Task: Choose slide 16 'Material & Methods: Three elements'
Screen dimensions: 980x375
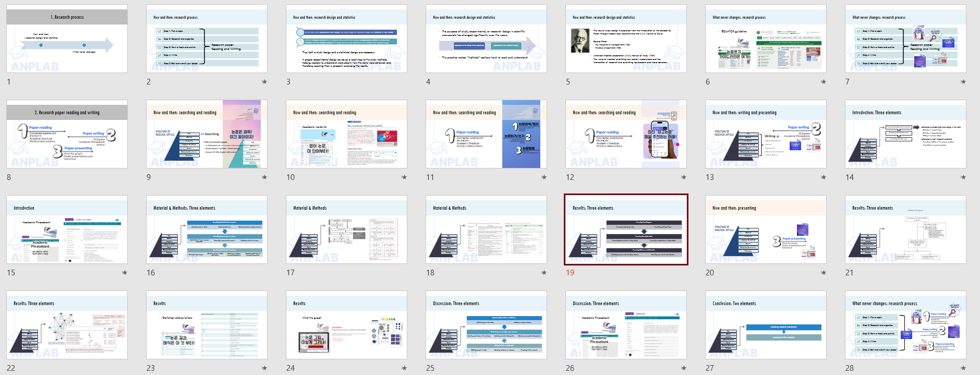Action: click(x=207, y=230)
